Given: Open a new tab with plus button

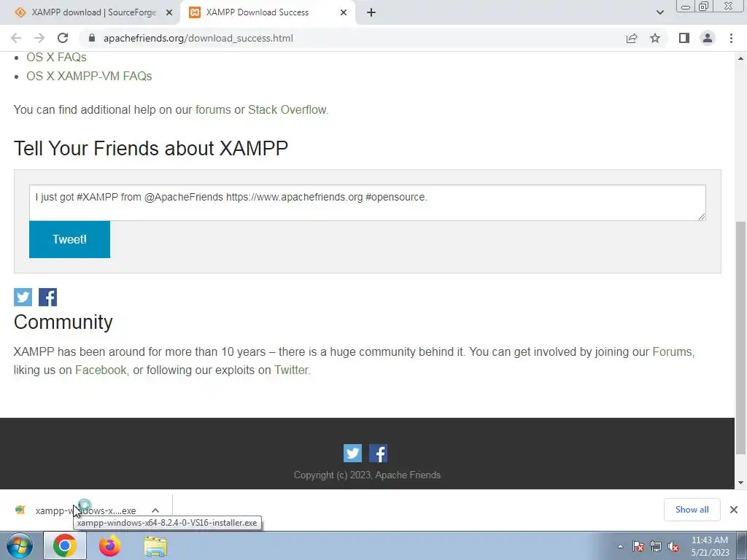Looking at the screenshot, I should pyautogui.click(x=371, y=12).
